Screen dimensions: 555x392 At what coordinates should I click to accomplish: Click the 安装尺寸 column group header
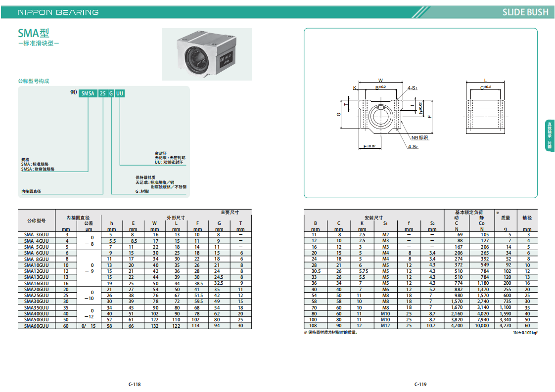coord(374,218)
